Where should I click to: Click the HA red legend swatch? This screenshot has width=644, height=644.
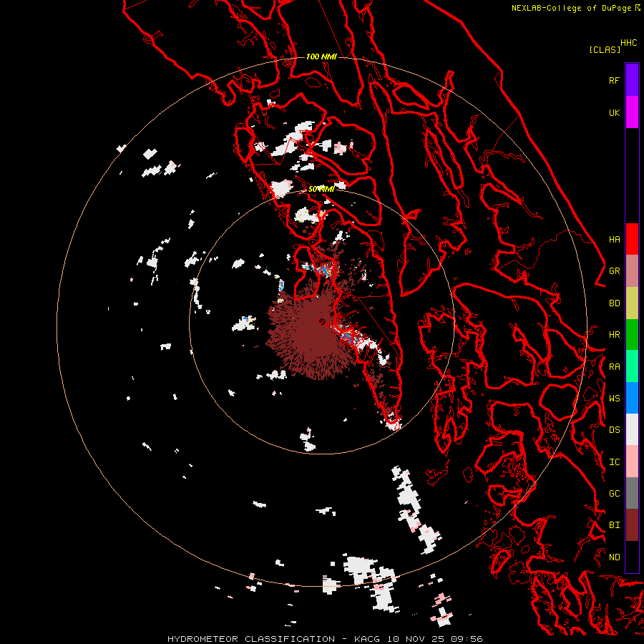point(632,239)
